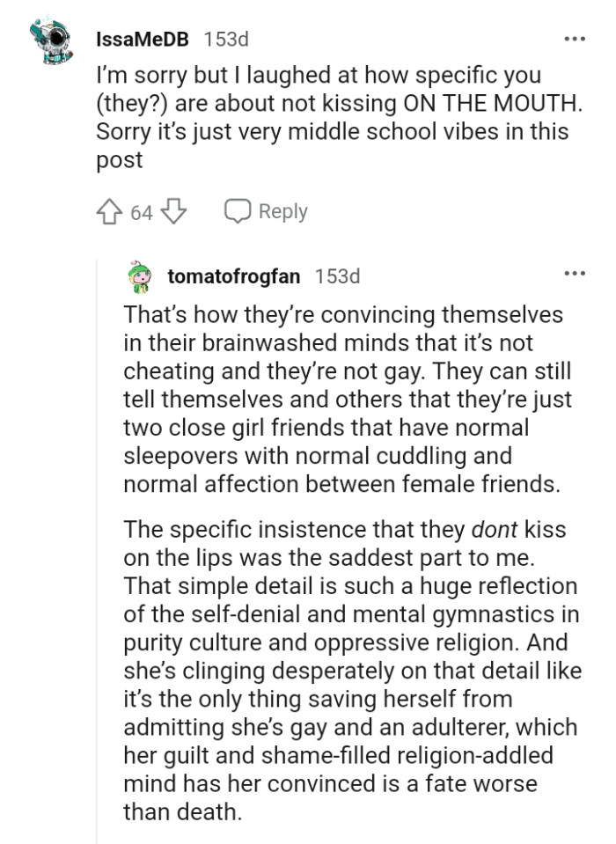Open the overflow menu on IssaMeDB's comment

(574, 37)
